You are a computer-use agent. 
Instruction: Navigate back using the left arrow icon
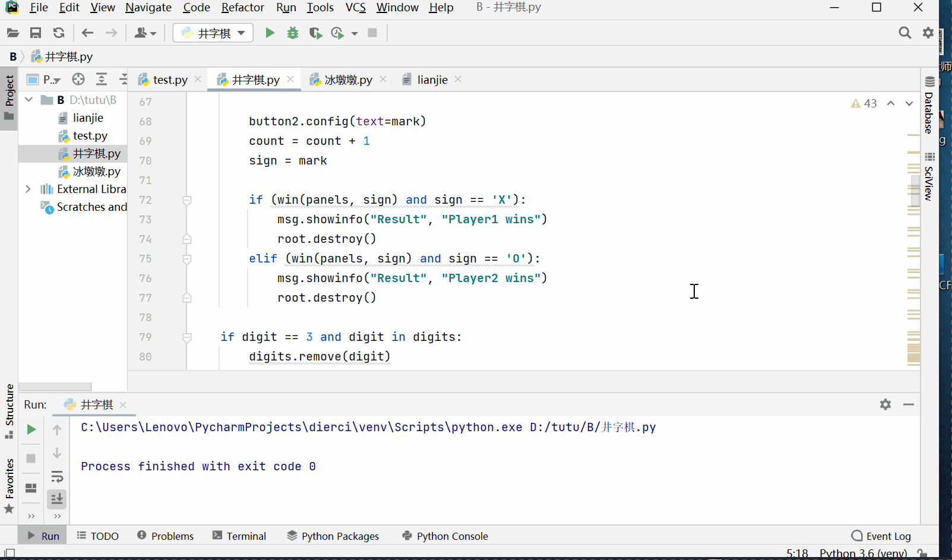click(88, 33)
